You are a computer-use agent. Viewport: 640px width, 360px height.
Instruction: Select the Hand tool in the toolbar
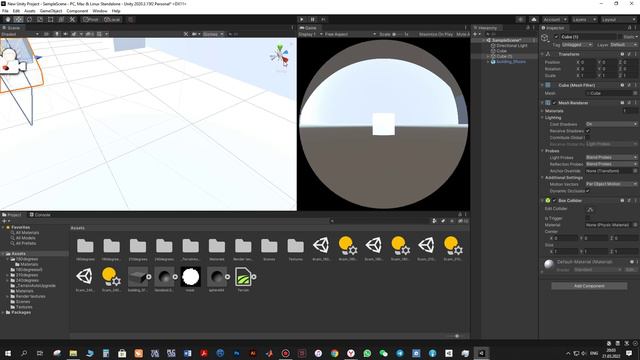[8, 20]
